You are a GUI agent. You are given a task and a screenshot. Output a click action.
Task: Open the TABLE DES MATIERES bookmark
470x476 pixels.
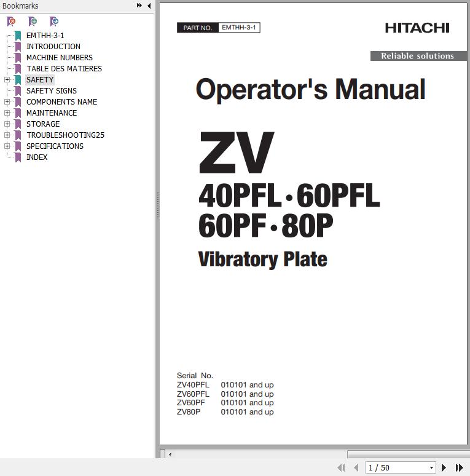64,69
